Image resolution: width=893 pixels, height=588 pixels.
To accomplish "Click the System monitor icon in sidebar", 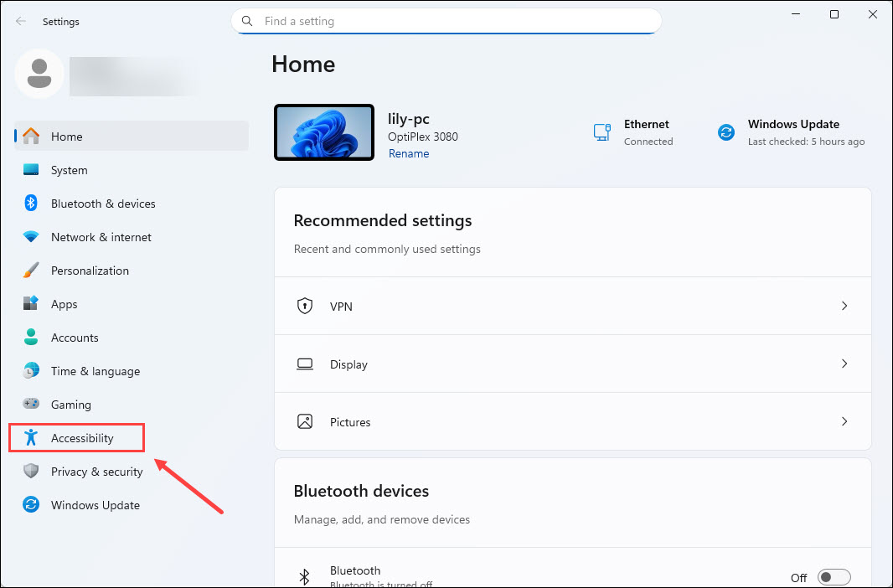I will pyautogui.click(x=31, y=170).
